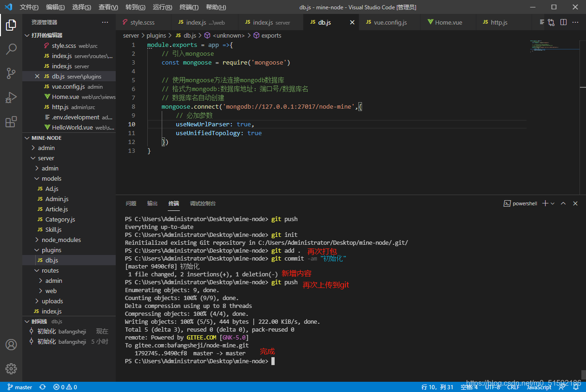Switch to the Home.vue editor tab
This screenshot has width=586, height=392.
click(x=448, y=22)
